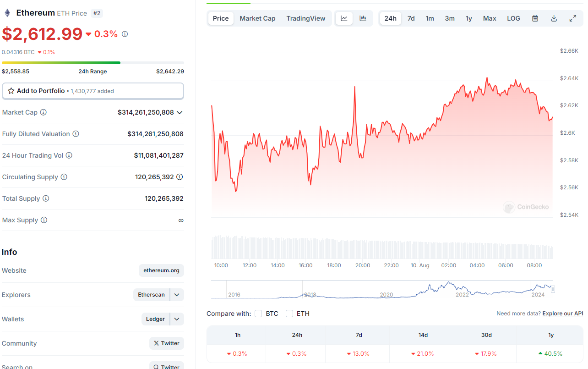
Task: Open the Wallets dropdown arrow
Action: (177, 319)
